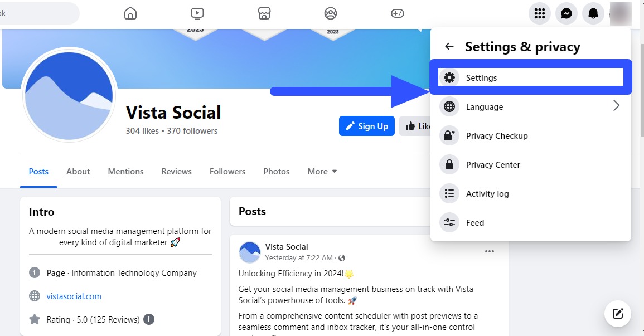Open the Video/Watch icon
644x336 pixels.
(x=197, y=13)
